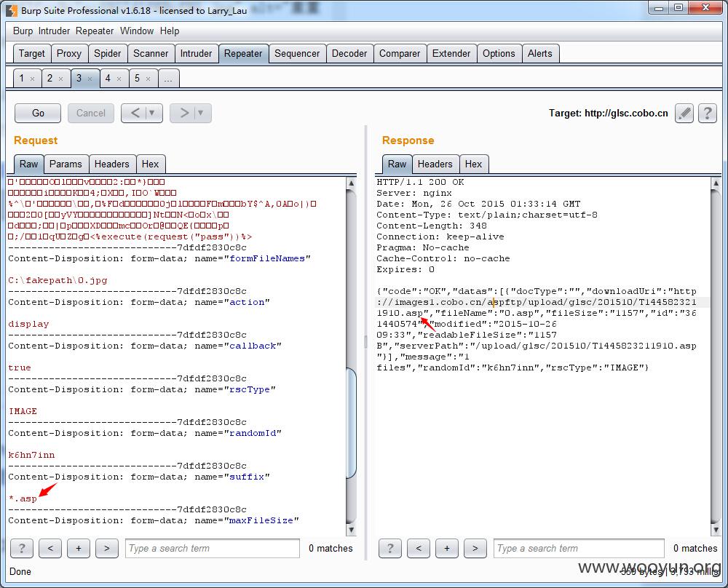Image resolution: width=728 pixels, height=588 pixels.
Task: Open the Help menu
Action: pos(170,31)
